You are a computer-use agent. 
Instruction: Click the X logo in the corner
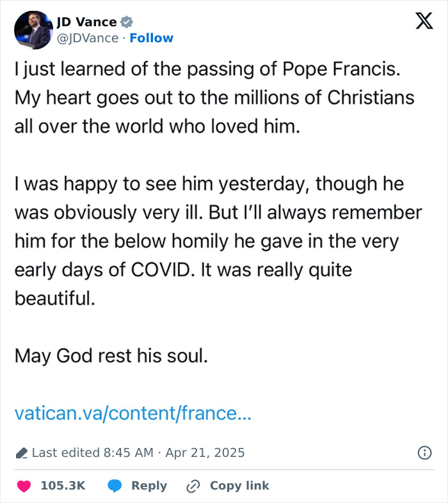[x=424, y=21]
